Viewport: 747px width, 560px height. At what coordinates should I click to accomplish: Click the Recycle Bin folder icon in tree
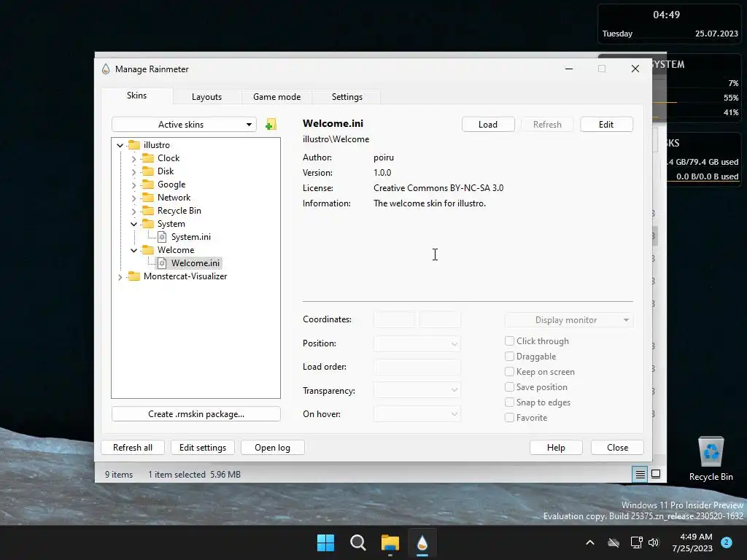click(148, 211)
